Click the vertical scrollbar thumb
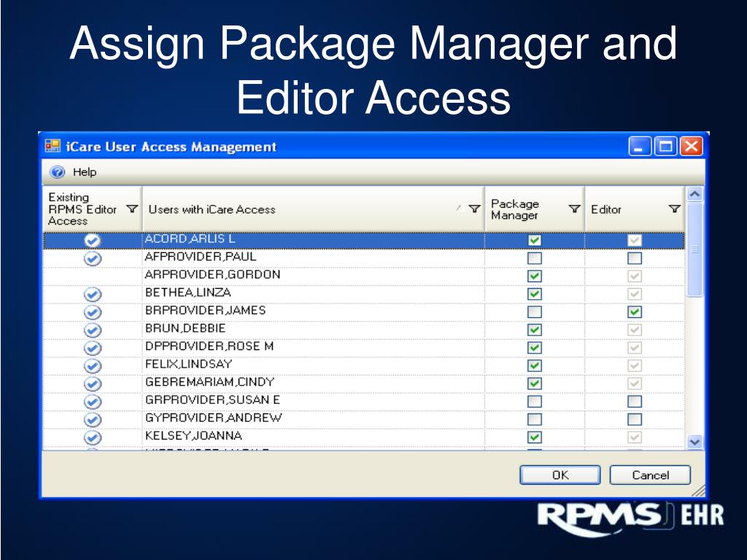 click(694, 249)
